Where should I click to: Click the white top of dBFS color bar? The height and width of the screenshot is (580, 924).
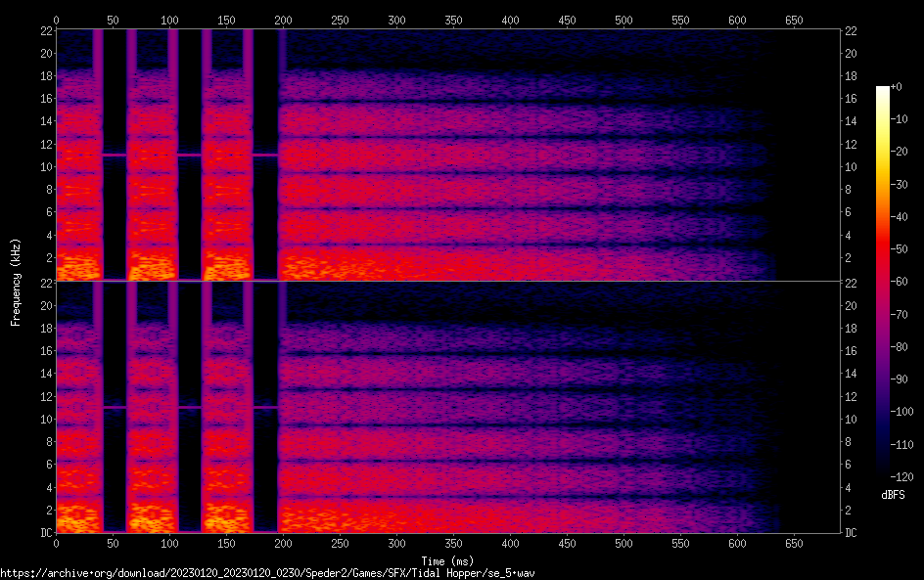click(882, 89)
